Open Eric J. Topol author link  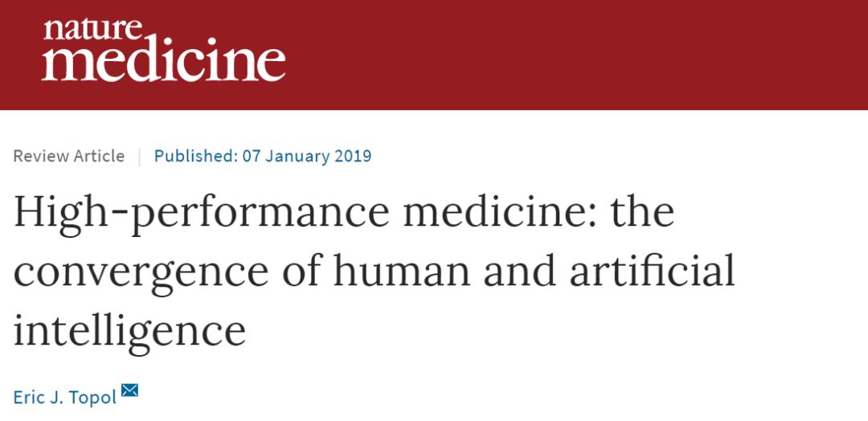pos(65,397)
